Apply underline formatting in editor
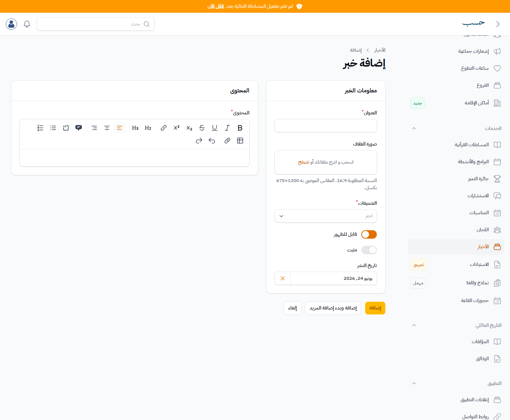The height and width of the screenshot is (420, 510). [215, 128]
